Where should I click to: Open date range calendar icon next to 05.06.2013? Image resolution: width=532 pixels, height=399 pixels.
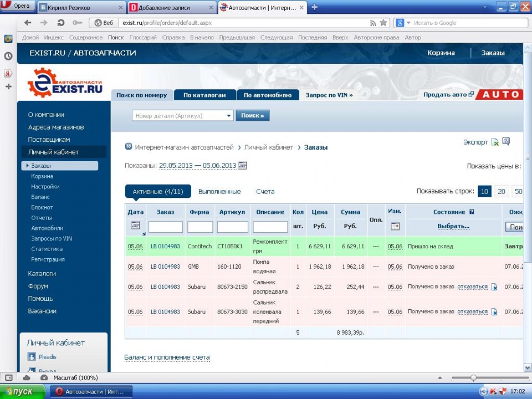[243, 166]
